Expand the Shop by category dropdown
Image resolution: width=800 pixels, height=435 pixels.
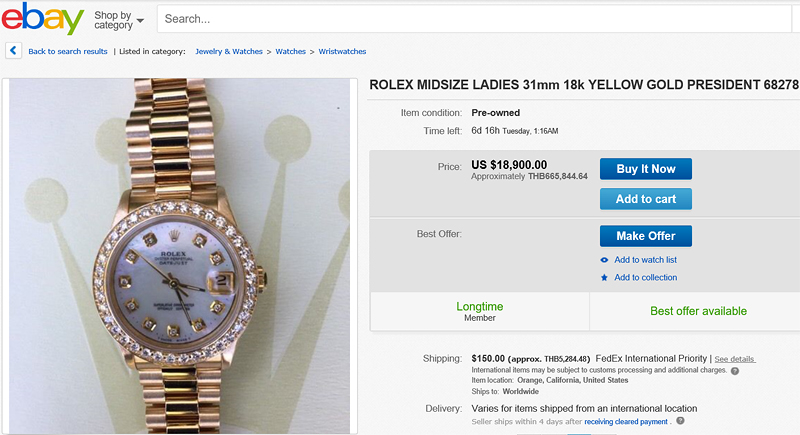coord(119,19)
